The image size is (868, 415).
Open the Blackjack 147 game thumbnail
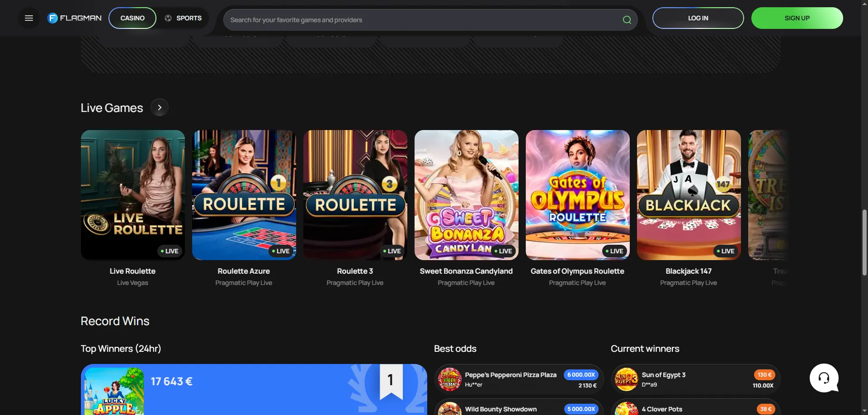(689, 195)
